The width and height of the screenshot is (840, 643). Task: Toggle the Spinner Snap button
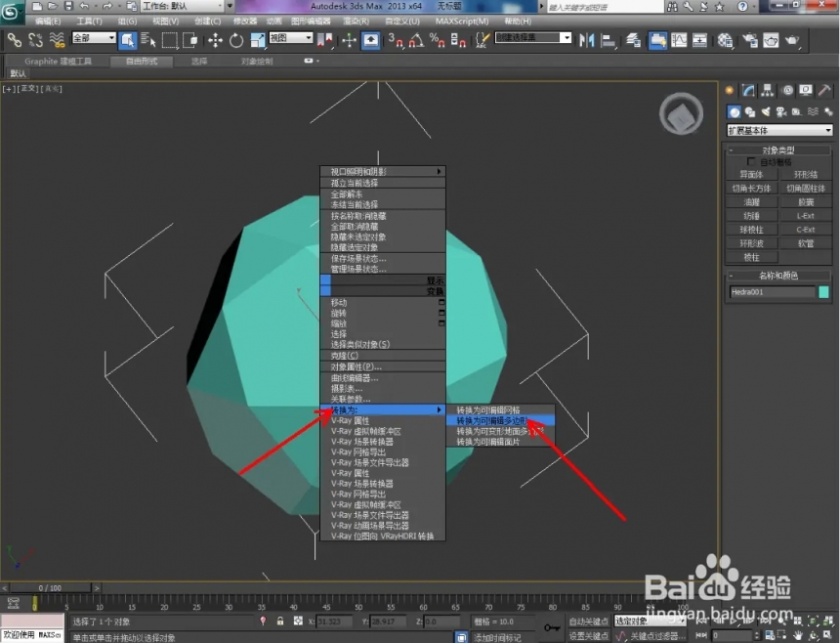pyautogui.click(x=458, y=40)
